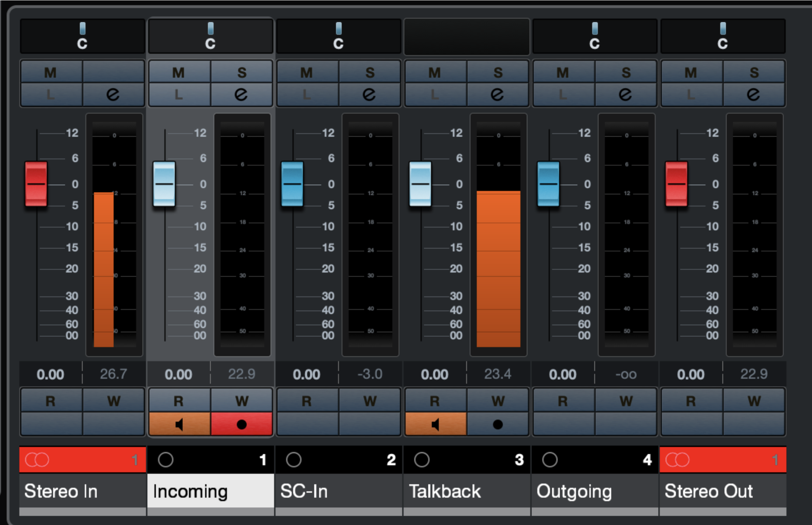Open the 'e' channel settings on Stereo Out

point(754,94)
